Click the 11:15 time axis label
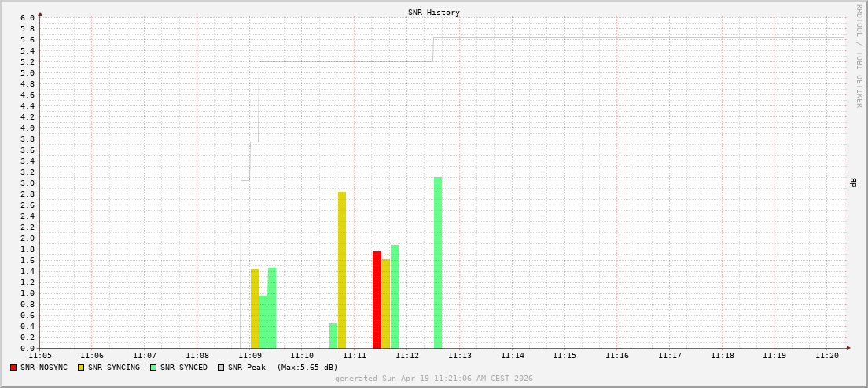868x388 pixels. (565, 356)
